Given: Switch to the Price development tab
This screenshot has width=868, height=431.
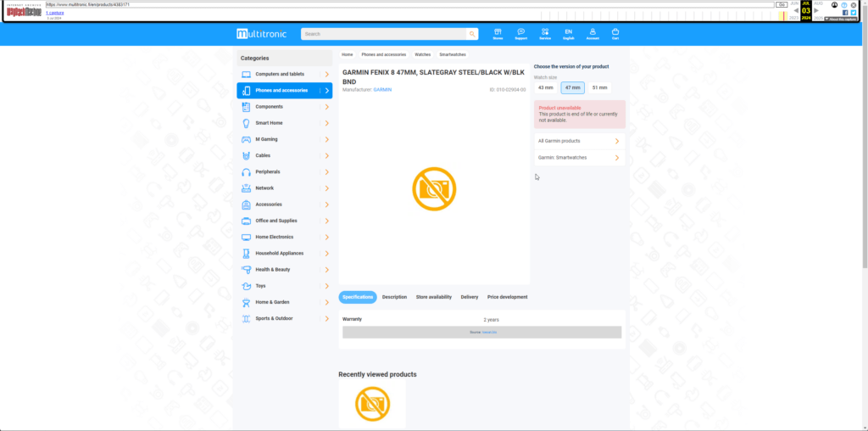Looking at the screenshot, I should (507, 297).
